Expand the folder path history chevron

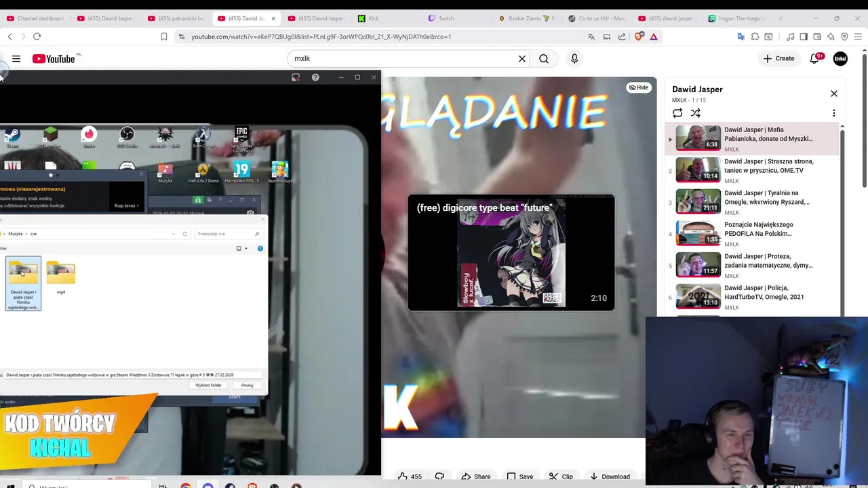tap(174, 234)
